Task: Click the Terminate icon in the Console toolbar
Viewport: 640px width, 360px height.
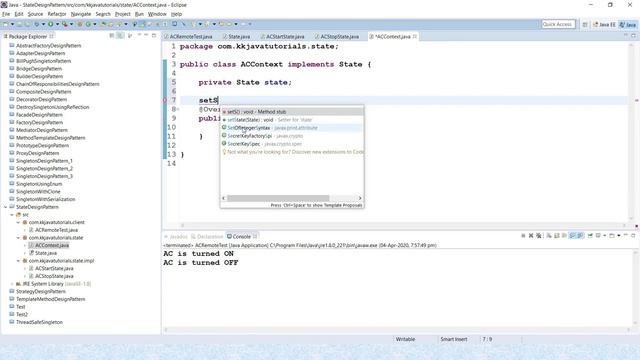Action: [523, 236]
